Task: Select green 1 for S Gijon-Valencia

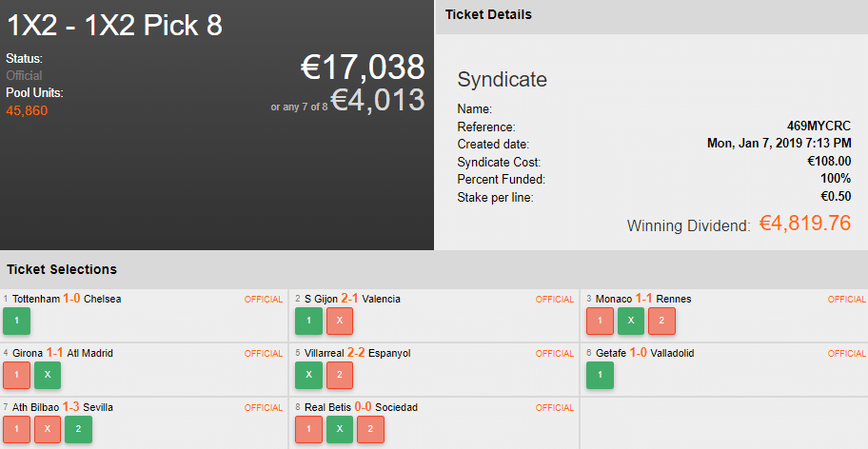Action: 308,321
